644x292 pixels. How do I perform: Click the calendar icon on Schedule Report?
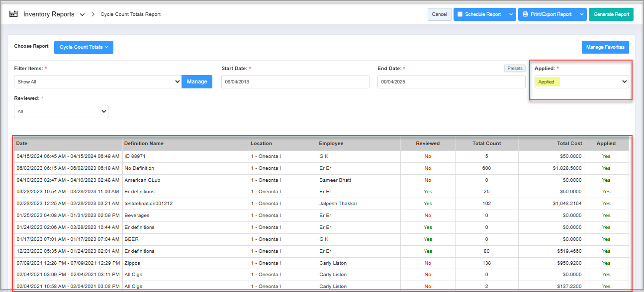[460, 14]
